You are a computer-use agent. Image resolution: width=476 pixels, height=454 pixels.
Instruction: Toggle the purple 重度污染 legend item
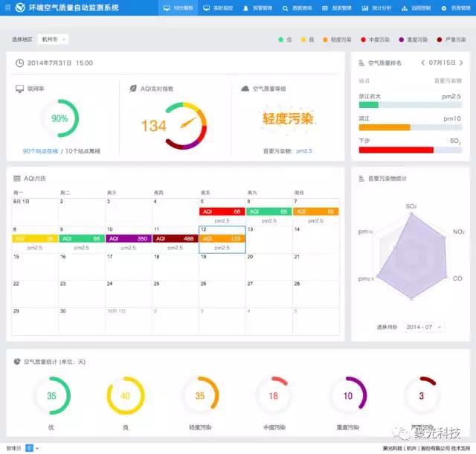pos(414,39)
